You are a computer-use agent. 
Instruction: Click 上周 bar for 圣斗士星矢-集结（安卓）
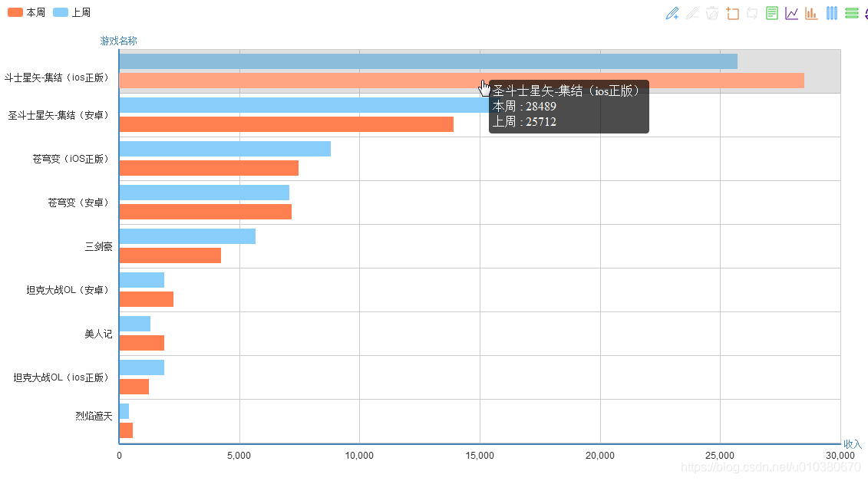304,105
